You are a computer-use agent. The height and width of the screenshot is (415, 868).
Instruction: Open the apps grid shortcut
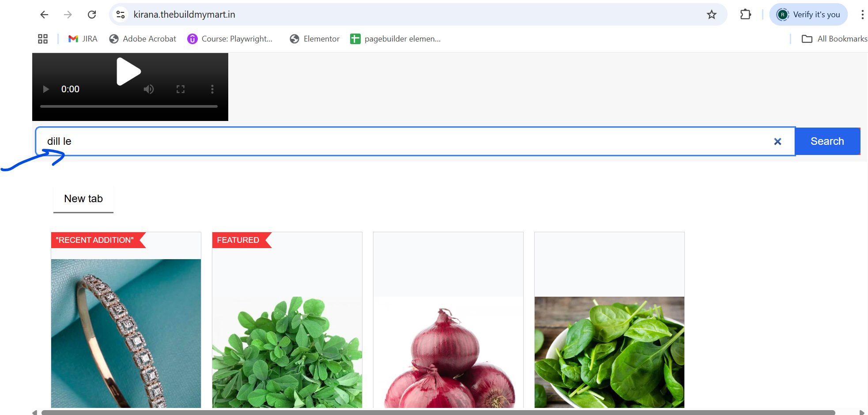pos(43,39)
